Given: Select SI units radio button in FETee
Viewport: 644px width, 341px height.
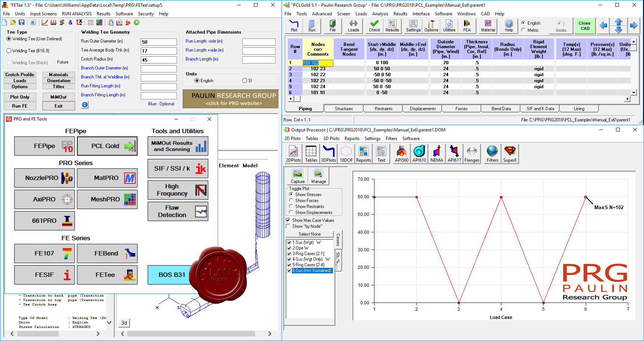Looking at the screenshot, I should [245, 81].
